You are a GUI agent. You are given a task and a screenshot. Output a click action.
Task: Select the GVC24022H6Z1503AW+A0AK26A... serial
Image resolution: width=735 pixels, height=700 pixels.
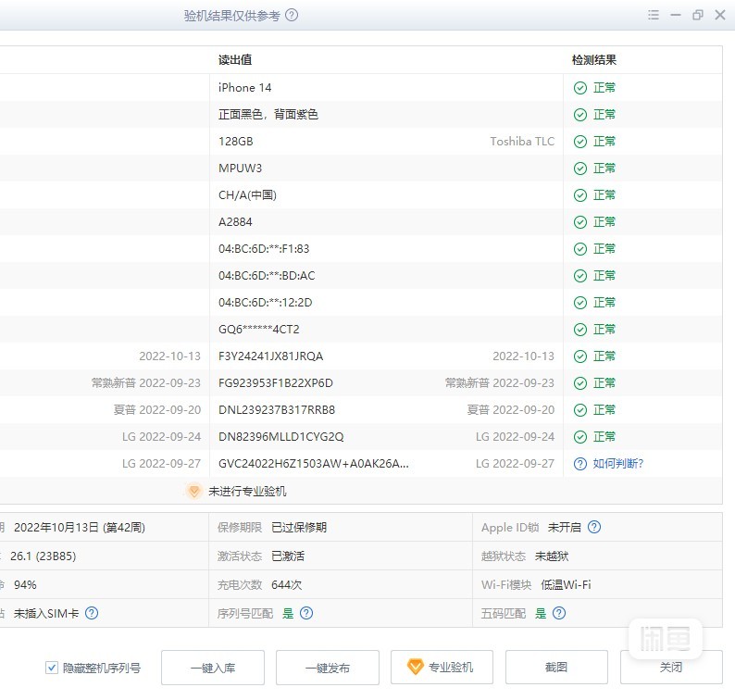tap(314, 464)
